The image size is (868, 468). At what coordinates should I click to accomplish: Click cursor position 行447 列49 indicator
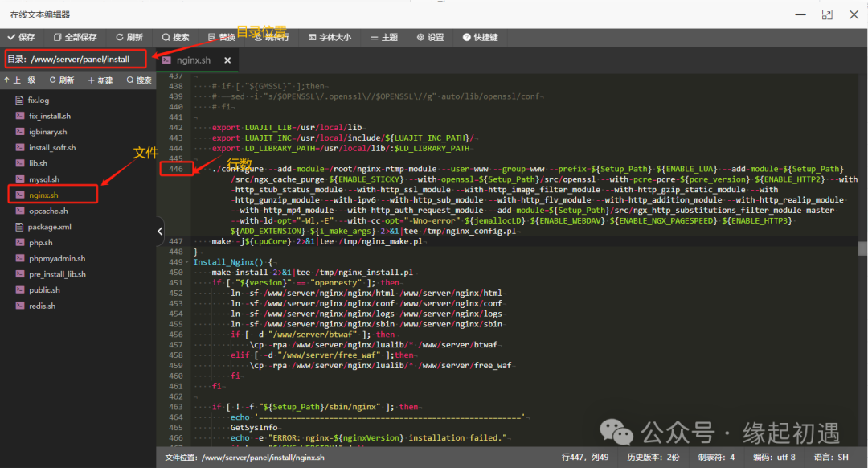coord(585,458)
